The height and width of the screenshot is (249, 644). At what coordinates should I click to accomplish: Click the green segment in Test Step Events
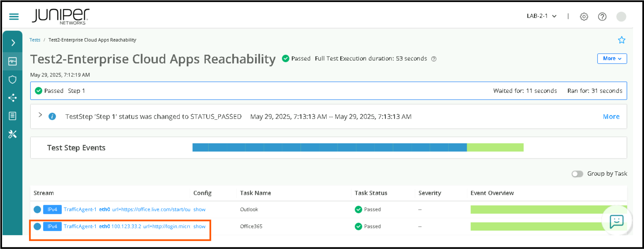(x=495, y=147)
